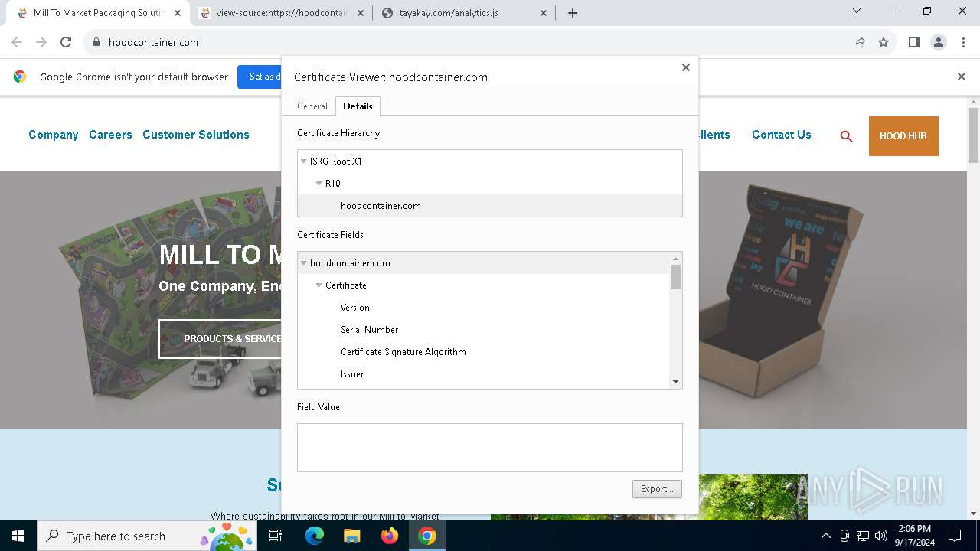The image size is (980, 551).
Task: Open the volume speaker icon
Action: point(881,536)
